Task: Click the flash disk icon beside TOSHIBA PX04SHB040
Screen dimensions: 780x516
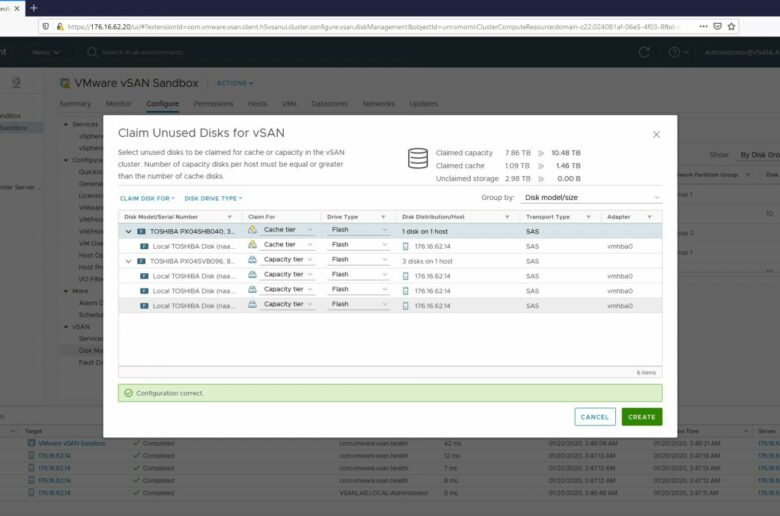Action: tap(141, 231)
